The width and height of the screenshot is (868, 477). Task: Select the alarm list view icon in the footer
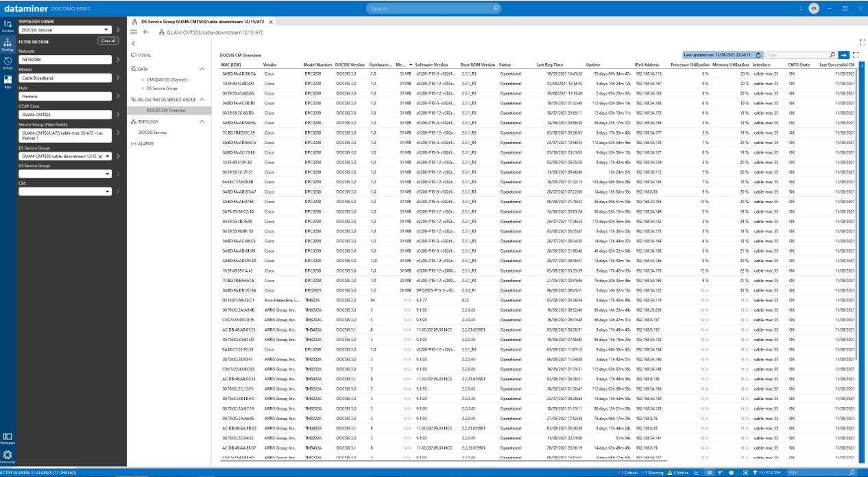click(x=710, y=472)
